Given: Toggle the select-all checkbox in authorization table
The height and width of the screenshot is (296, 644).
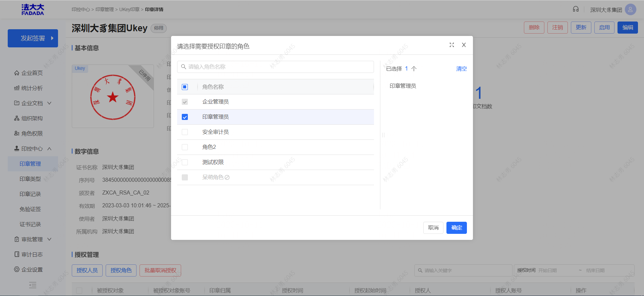Looking at the screenshot, I should point(79,291).
